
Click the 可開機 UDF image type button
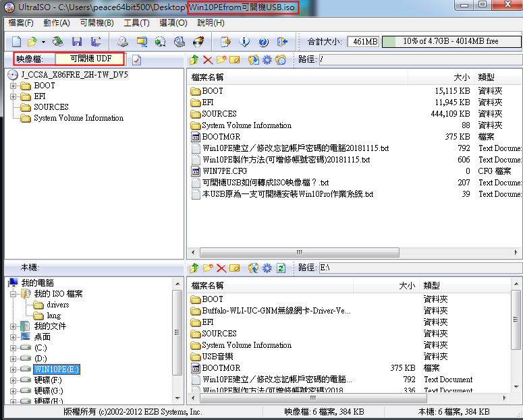coord(90,59)
